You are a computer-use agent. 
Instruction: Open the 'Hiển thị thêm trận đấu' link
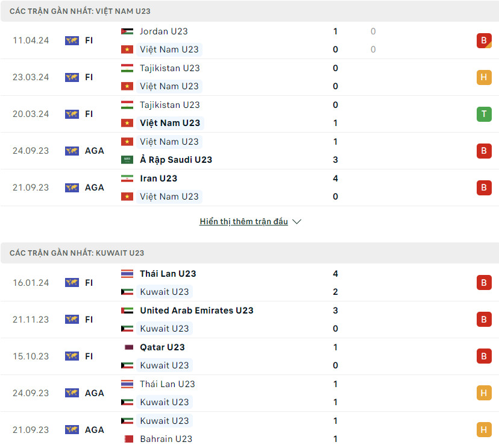(243, 221)
